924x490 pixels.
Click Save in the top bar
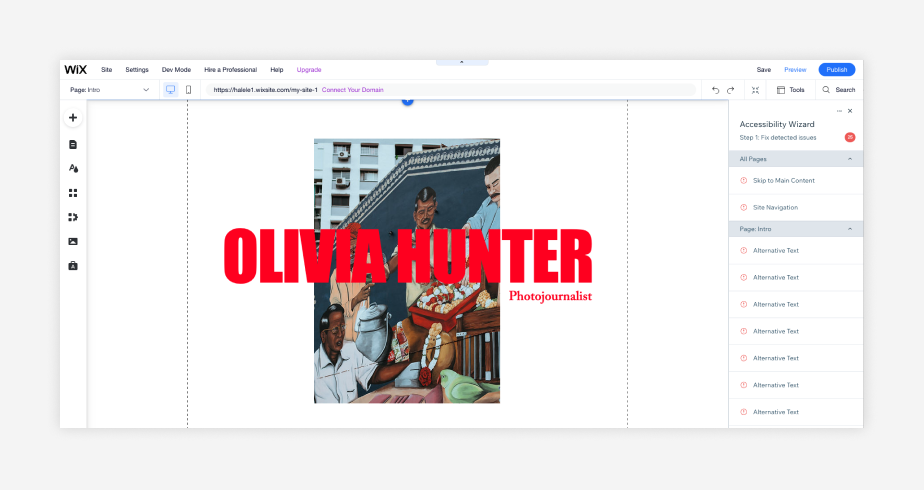tap(764, 69)
